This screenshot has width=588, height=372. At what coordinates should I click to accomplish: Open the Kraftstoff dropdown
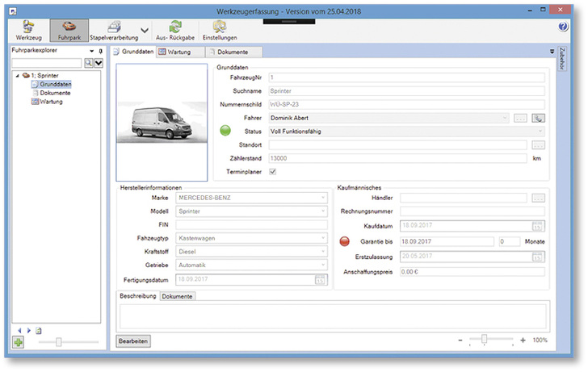pyautogui.click(x=324, y=251)
